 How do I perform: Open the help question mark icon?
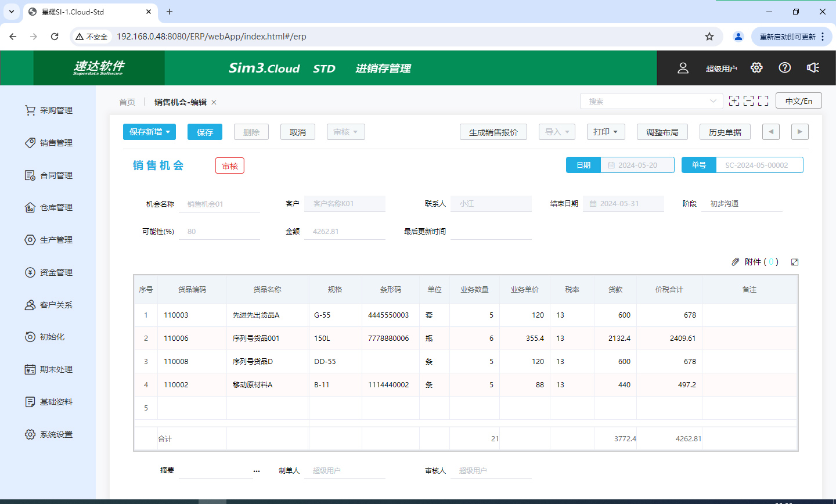point(785,68)
